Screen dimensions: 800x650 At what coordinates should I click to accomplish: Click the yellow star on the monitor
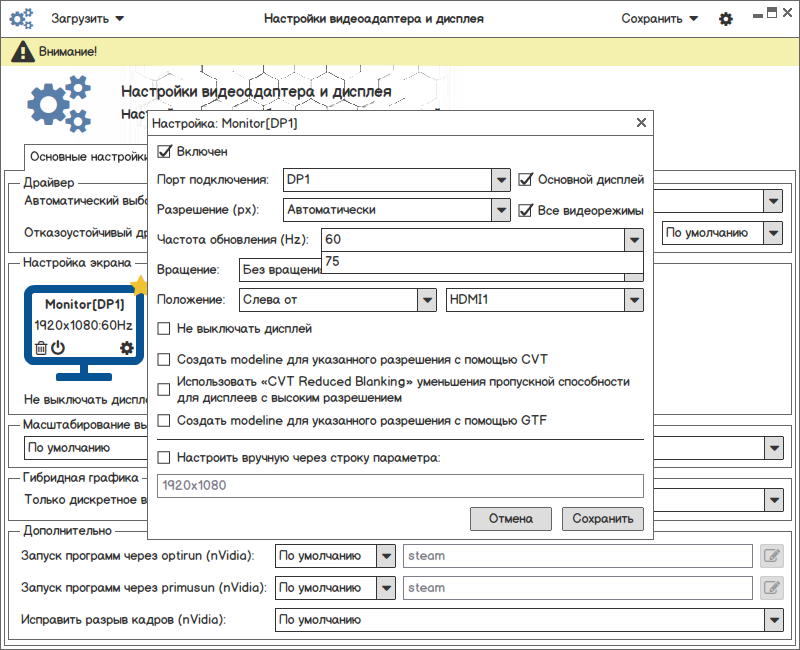point(140,286)
